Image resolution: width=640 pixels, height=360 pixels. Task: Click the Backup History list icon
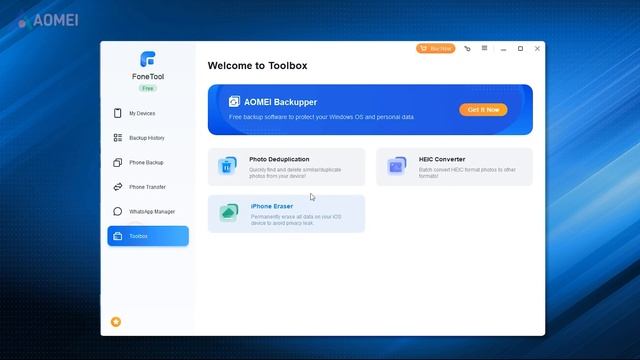tap(118, 138)
